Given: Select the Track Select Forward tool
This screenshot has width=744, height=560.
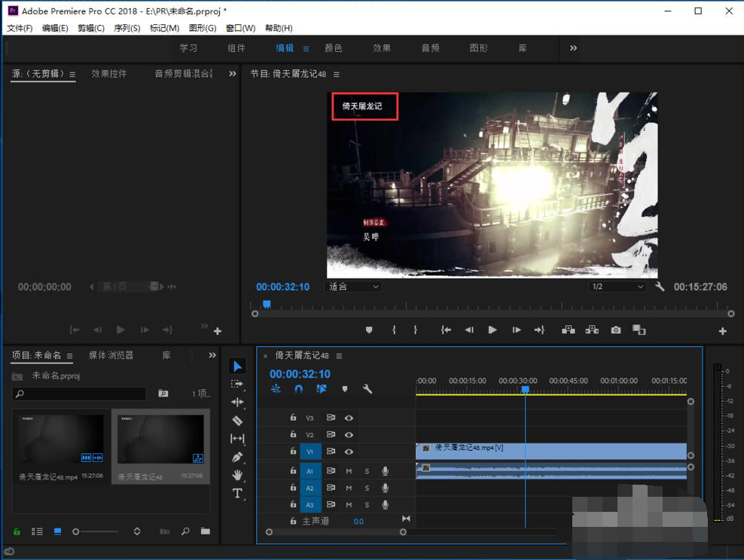Looking at the screenshot, I should tap(237, 385).
